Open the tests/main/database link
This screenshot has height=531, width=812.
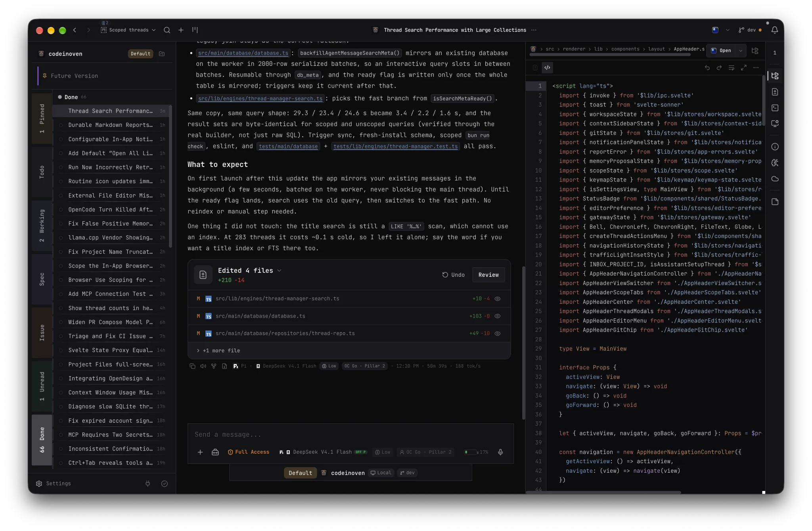point(288,146)
